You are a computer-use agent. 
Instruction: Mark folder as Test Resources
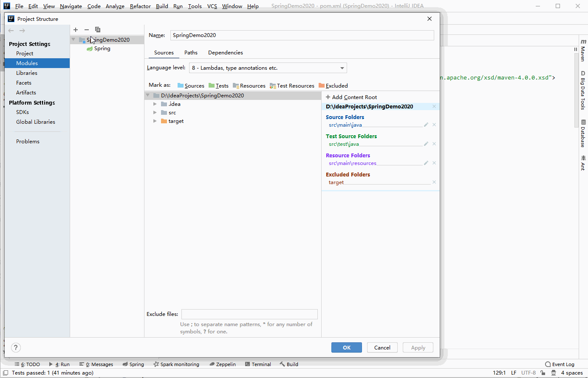292,85
